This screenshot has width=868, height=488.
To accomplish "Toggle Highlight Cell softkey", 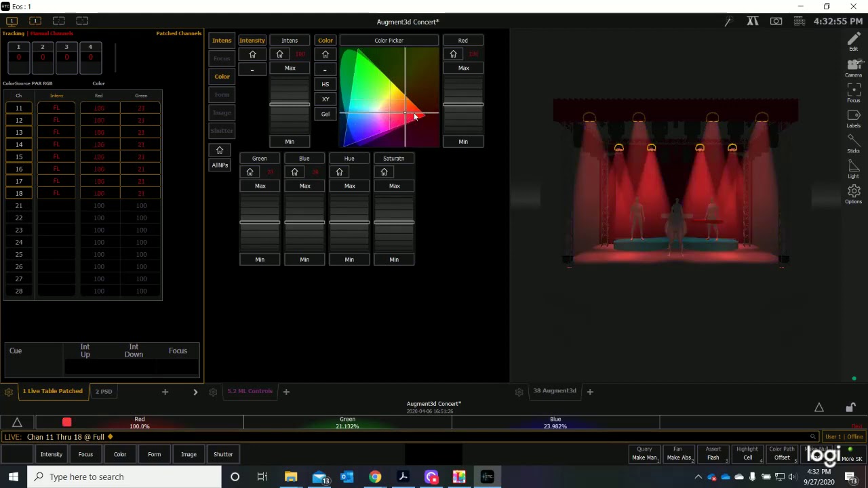I will pos(747,453).
